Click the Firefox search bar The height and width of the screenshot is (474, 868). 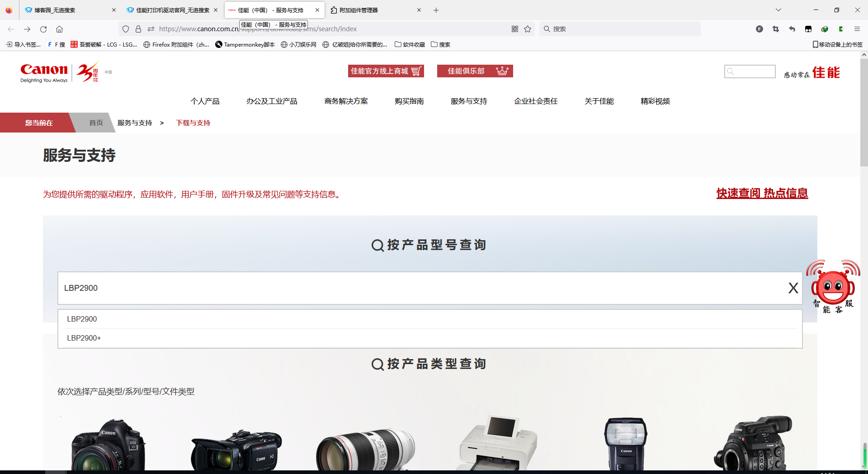click(x=620, y=29)
